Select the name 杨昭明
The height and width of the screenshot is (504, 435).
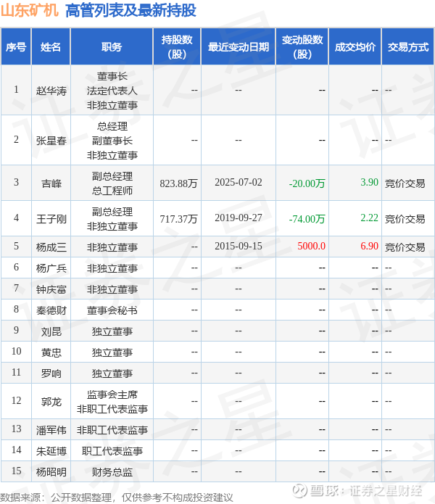(x=51, y=472)
